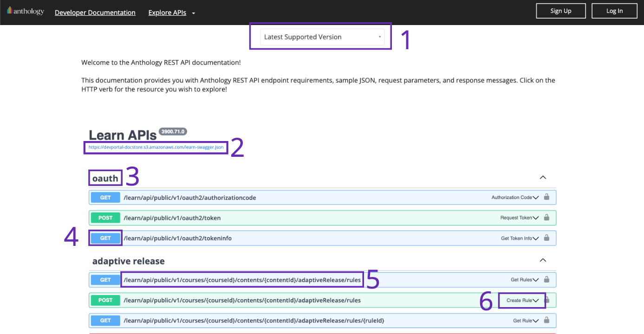Click the Authorization Code summary label
The height and width of the screenshot is (334, 644).
pyautogui.click(x=512, y=198)
